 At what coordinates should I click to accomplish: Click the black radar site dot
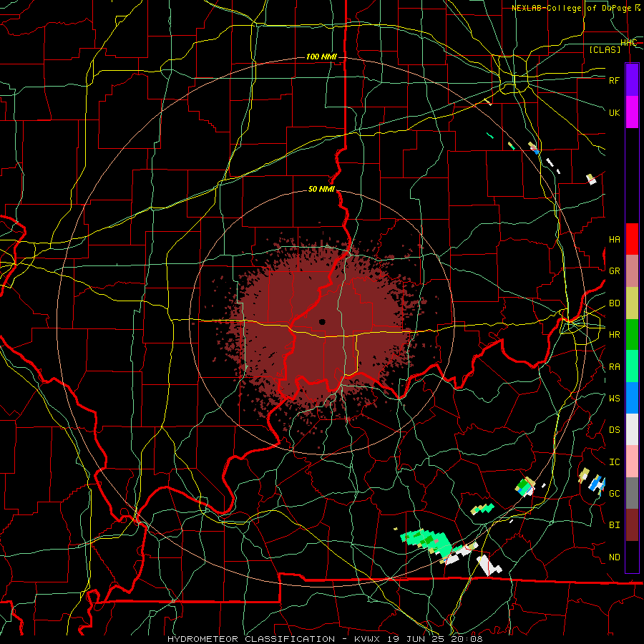click(322, 321)
